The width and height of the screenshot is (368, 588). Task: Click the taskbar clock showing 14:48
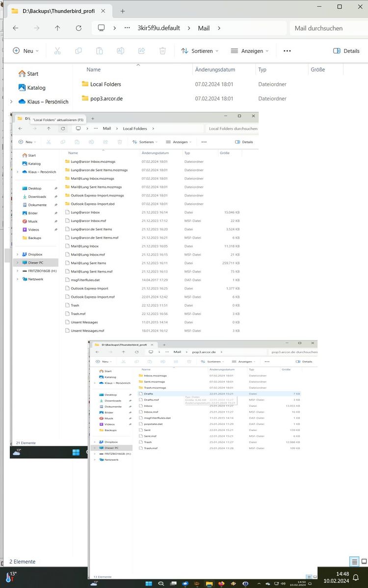[336, 577]
